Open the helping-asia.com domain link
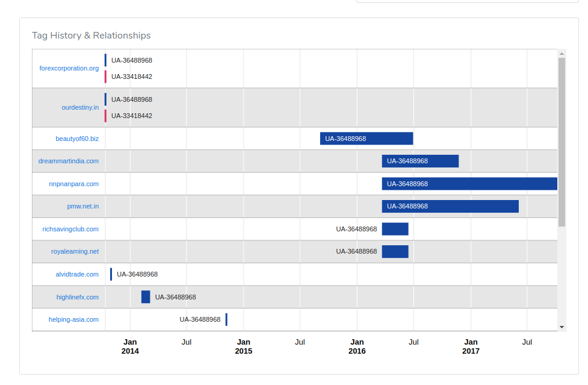The image size is (588, 385). pyautogui.click(x=73, y=320)
